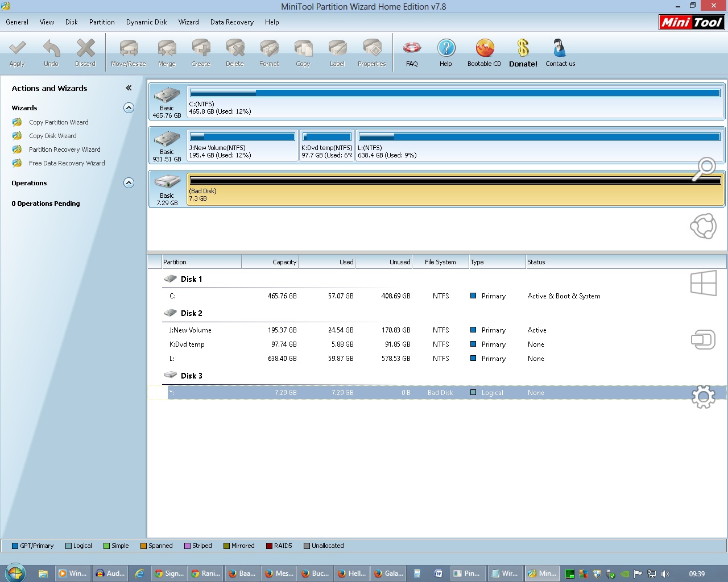The width and height of the screenshot is (728, 582).
Task: Open the Wizard menu
Action: (x=189, y=22)
